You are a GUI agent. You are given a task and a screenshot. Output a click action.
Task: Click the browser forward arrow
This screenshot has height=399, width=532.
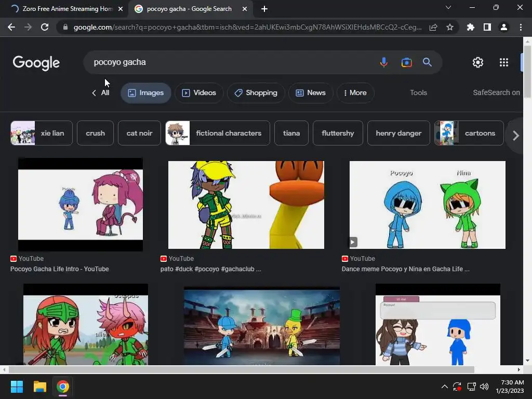(28, 27)
